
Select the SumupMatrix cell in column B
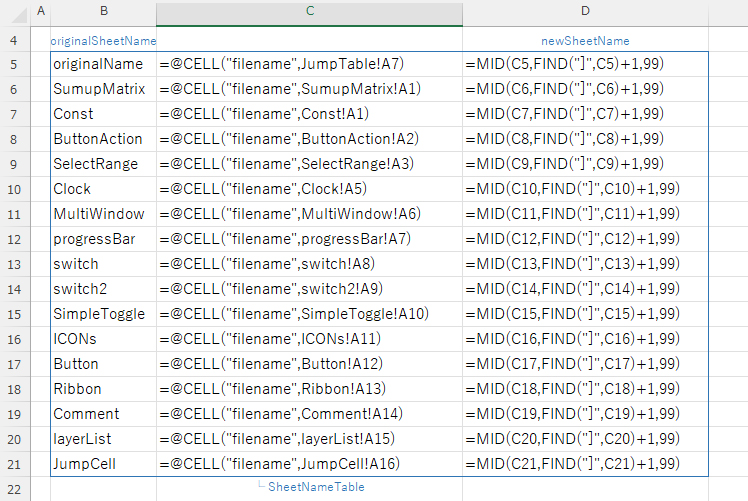tap(99, 89)
